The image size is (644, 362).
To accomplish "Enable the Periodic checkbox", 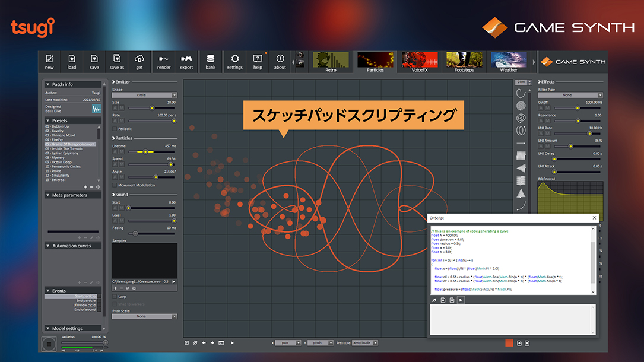I will click(115, 129).
